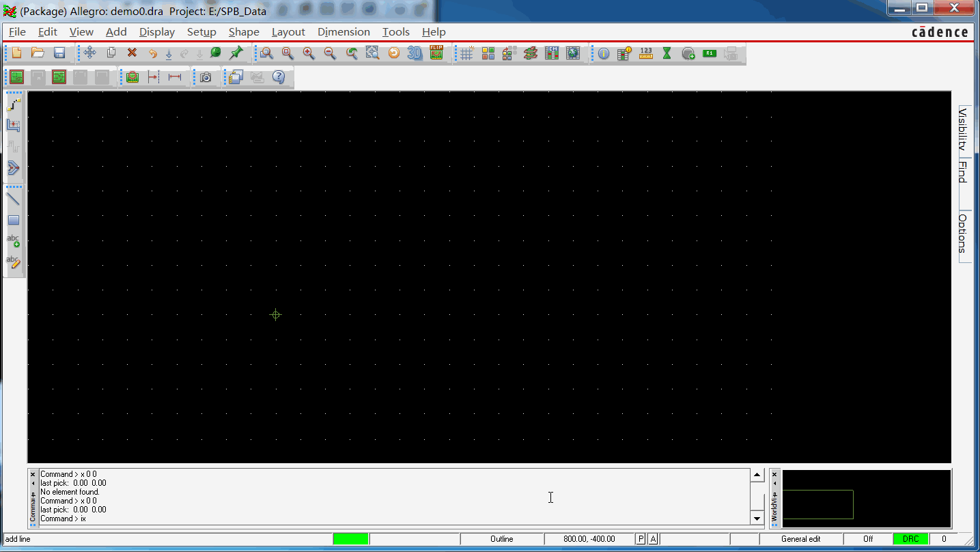Click the Zoom Out minus magnifier
The height and width of the screenshot is (552, 980).
tap(330, 53)
